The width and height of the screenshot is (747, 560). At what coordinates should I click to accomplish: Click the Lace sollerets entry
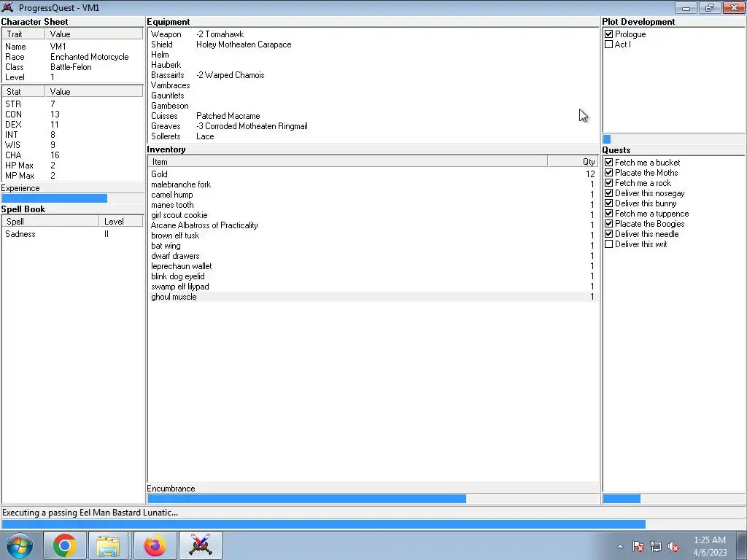pos(205,136)
